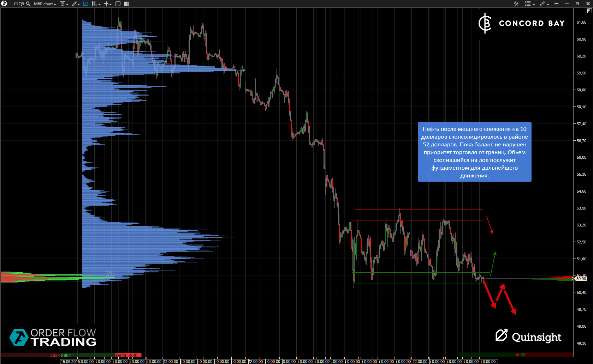The height and width of the screenshot is (364, 593).
Task: Pin the chart window with pushpin
Action: pyautogui.click(x=557, y=4)
